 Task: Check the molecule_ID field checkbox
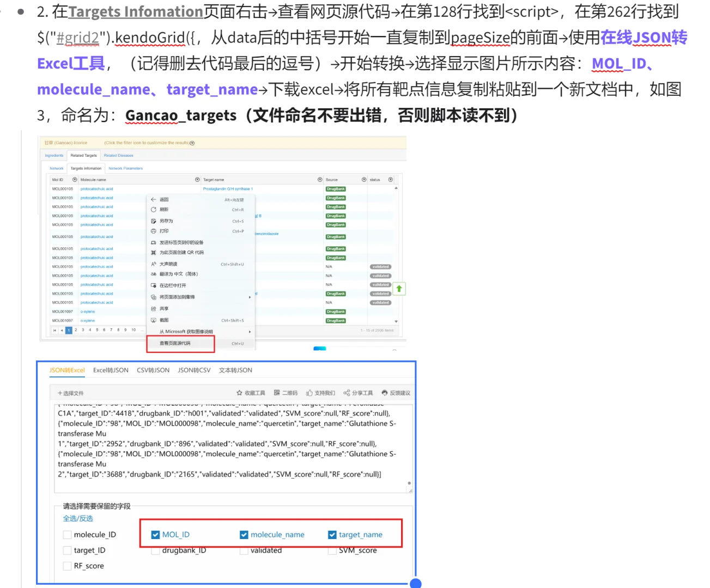pyautogui.click(x=66, y=535)
